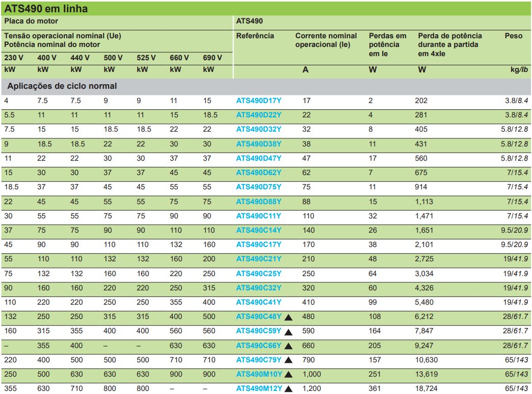The image size is (532, 394).
Task: Open the ATS490C66Y reference link
Action: pyautogui.click(x=259, y=346)
